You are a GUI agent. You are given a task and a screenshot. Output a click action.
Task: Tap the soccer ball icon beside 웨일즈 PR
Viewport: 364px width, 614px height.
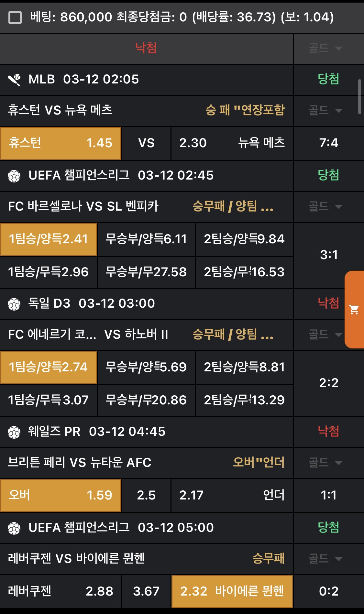coord(14,432)
